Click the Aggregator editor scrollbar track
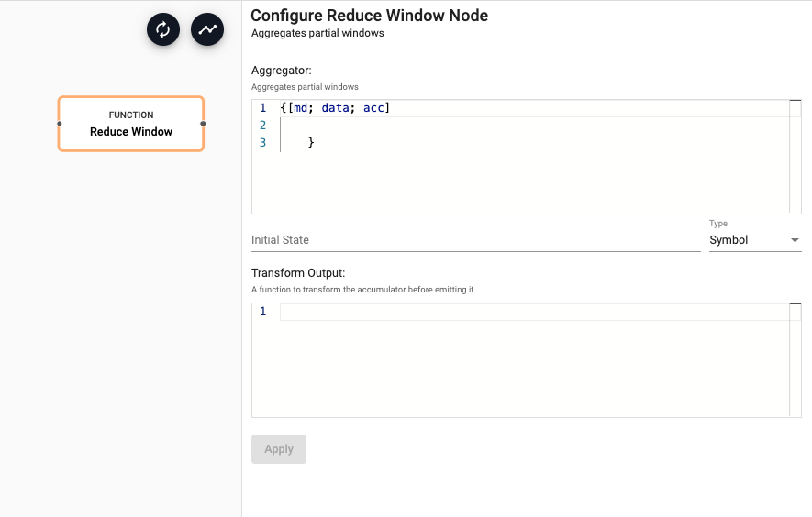This screenshot has width=812, height=517. coord(795,157)
